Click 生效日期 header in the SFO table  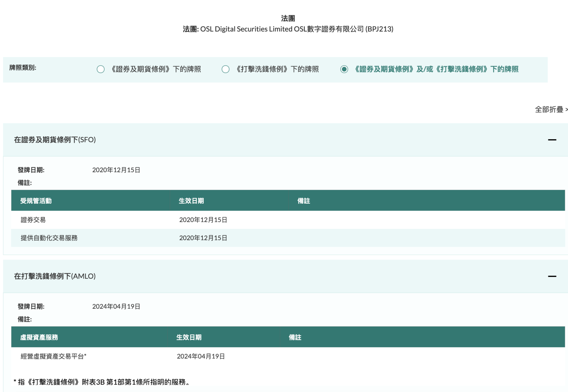coord(192,201)
